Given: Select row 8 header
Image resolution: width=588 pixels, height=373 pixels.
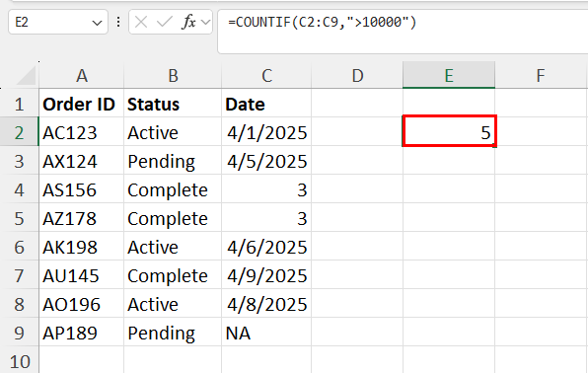Looking at the screenshot, I should (19, 304).
